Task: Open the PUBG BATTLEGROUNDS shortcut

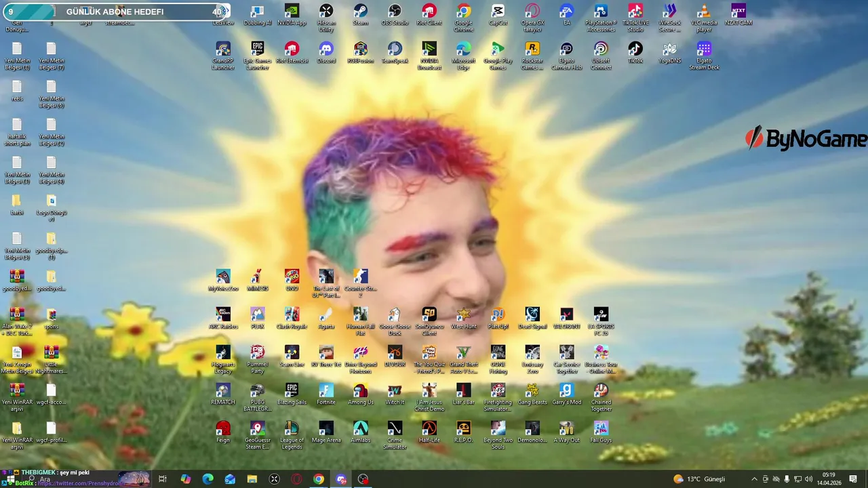Action: pyautogui.click(x=257, y=398)
